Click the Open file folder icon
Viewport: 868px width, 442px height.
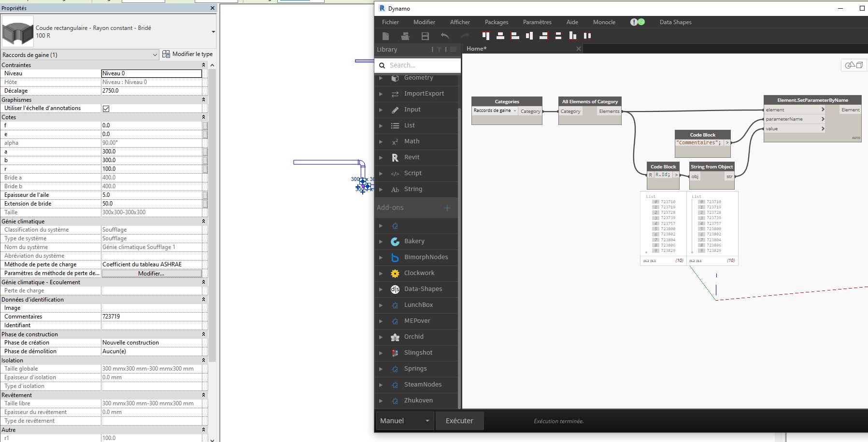(405, 36)
